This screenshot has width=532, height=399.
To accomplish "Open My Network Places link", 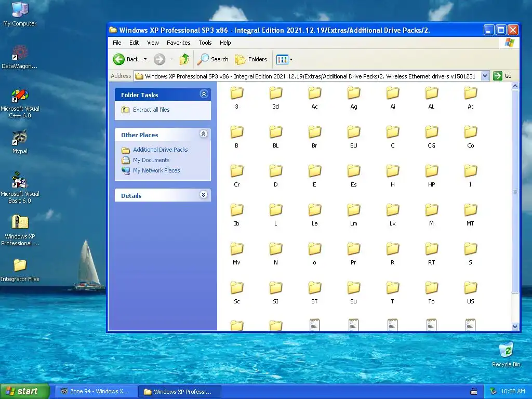I will (x=156, y=170).
